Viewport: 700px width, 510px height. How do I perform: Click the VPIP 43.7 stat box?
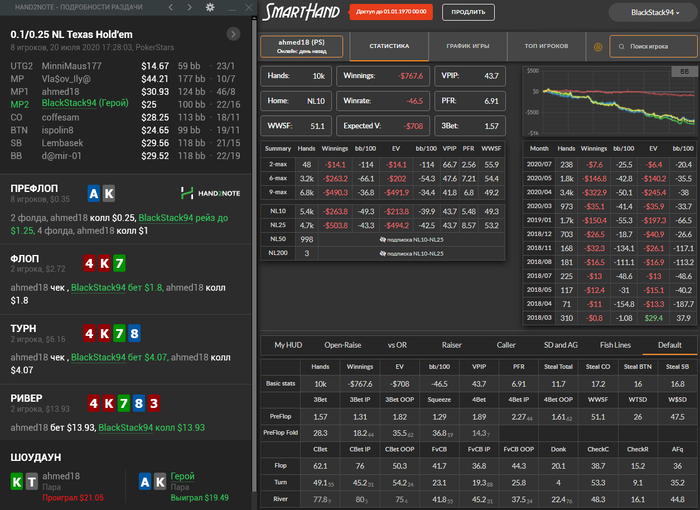(x=470, y=76)
